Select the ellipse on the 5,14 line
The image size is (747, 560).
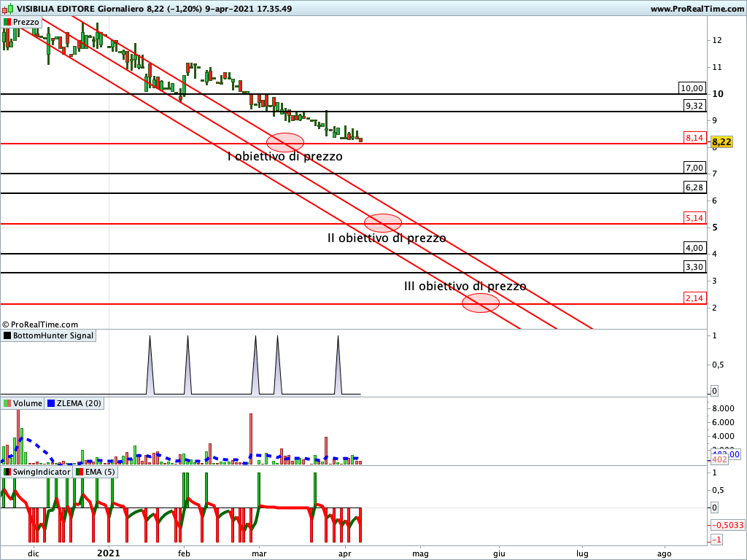click(x=383, y=223)
